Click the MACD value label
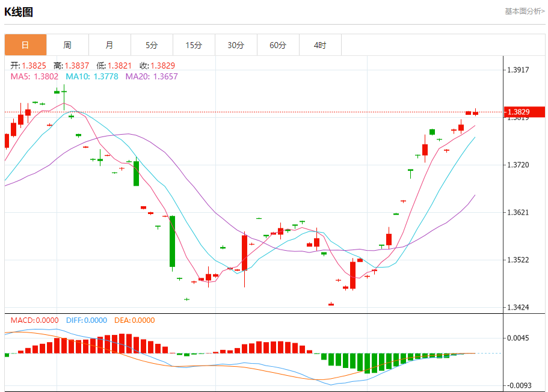The height and width of the screenshot is (392, 548). tap(35, 320)
